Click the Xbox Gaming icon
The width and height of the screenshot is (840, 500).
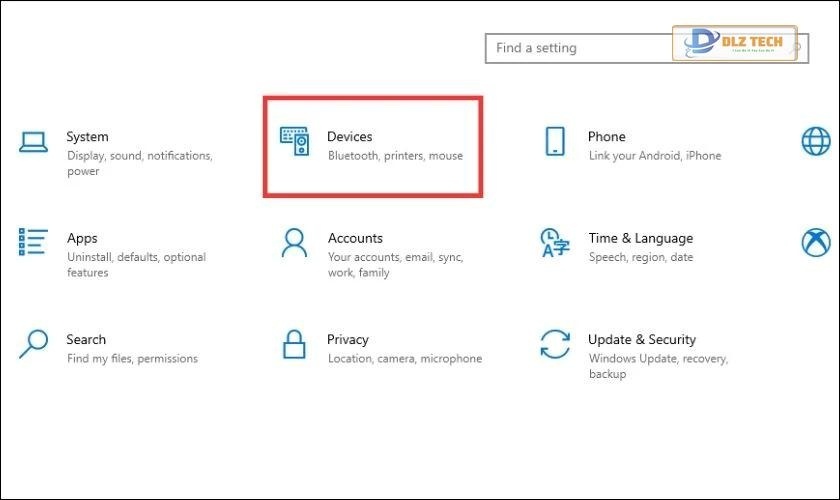click(816, 242)
